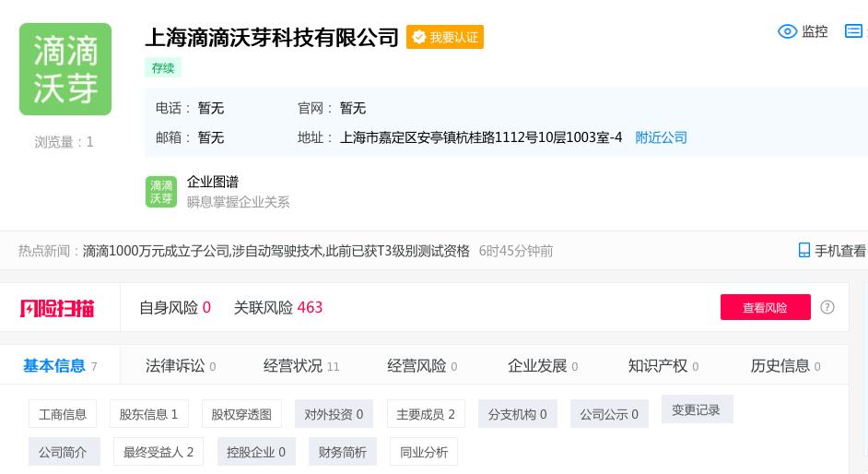The width and height of the screenshot is (868, 474).
Task: Switch to 历史信息 tab
Action: pyautogui.click(x=785, y=366)
